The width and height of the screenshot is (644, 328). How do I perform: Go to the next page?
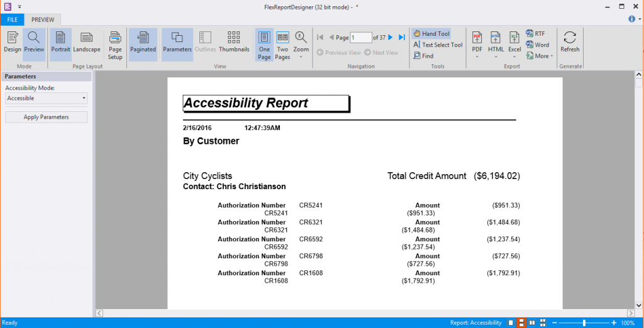point(391,37)
